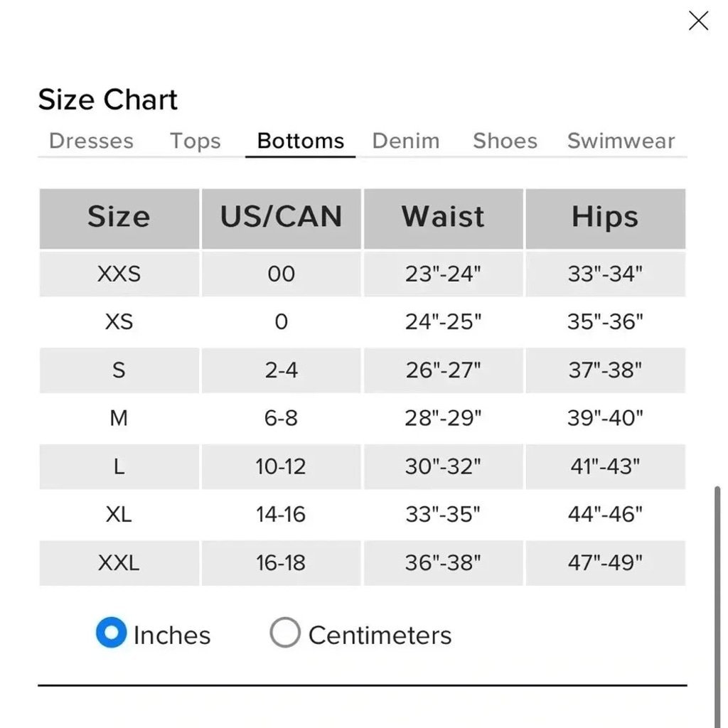
Task: Select the XL size row label
Action: [119, 515]
